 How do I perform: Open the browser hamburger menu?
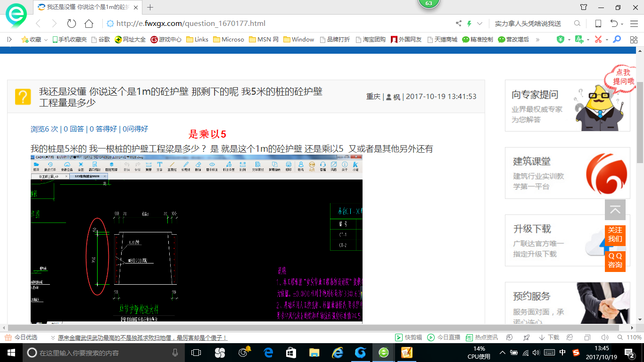coord(634,24)
